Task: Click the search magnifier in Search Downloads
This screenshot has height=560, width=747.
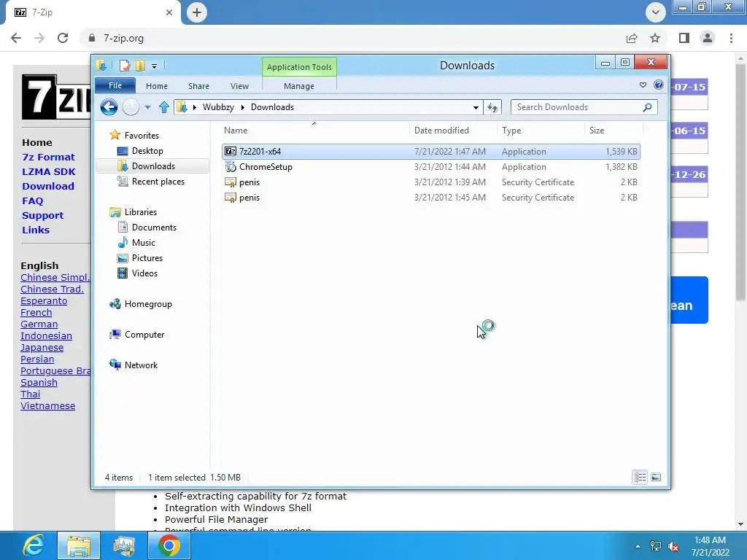Action: (647, 107)
